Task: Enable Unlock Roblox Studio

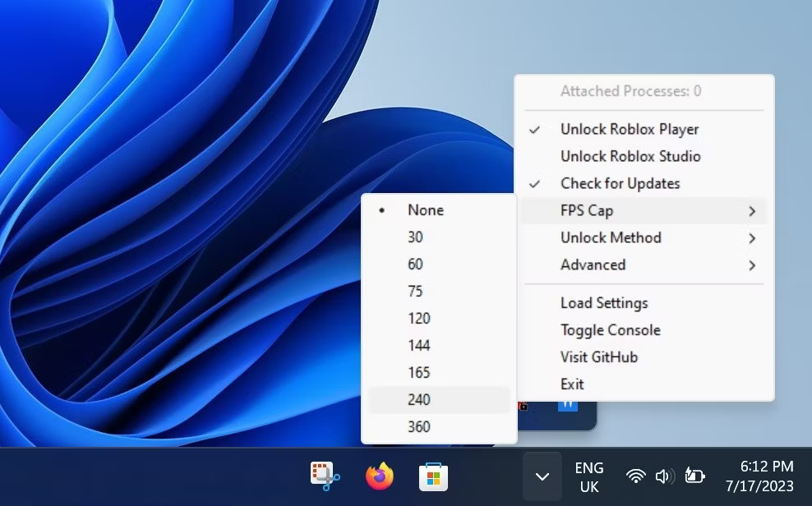Action: 630,156
